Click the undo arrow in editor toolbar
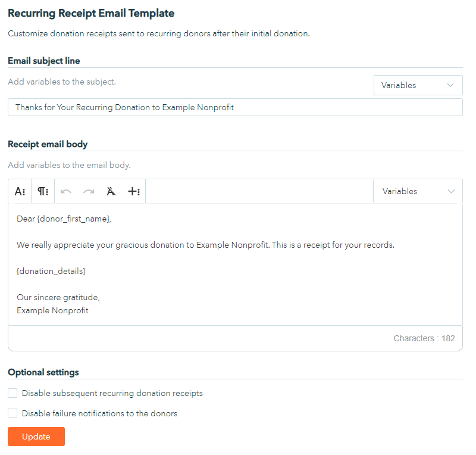476x455 pixels. pyautogui.click(x=66, y=191)
